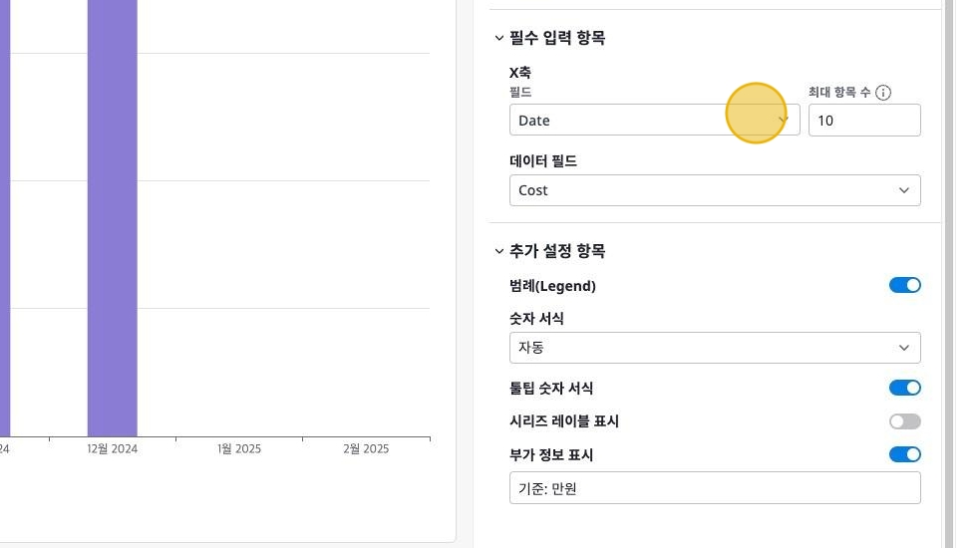Click the 최대 항목 수 input showing 10
This screenshot has height=548, width=980.
coord(863,121)
